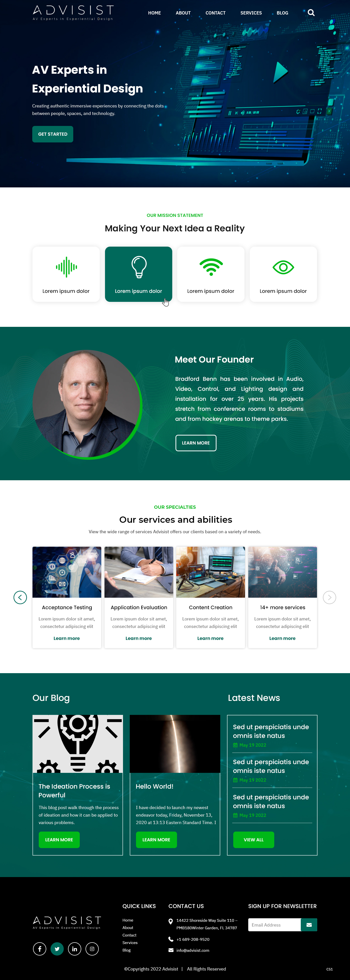
Task: Open the Facebook icon in footer
Action: 39,949
